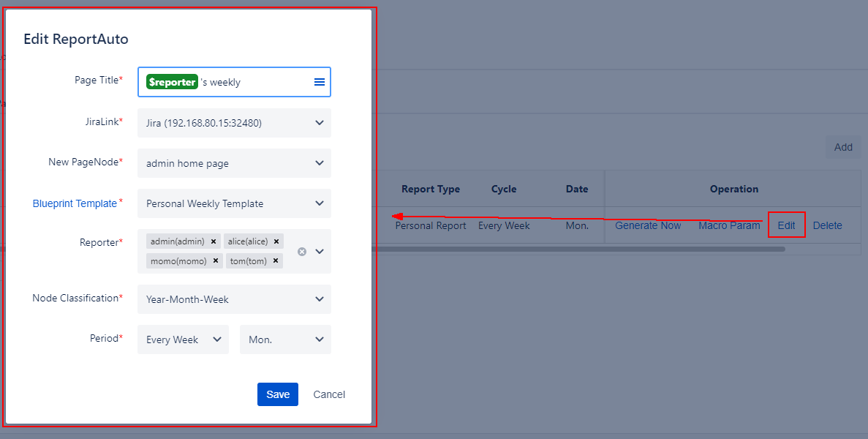The image size is (868, 439).
Task: Click the $reporter variable tag in Page Title
Action: pyautogui.click(x=172, y=82)
